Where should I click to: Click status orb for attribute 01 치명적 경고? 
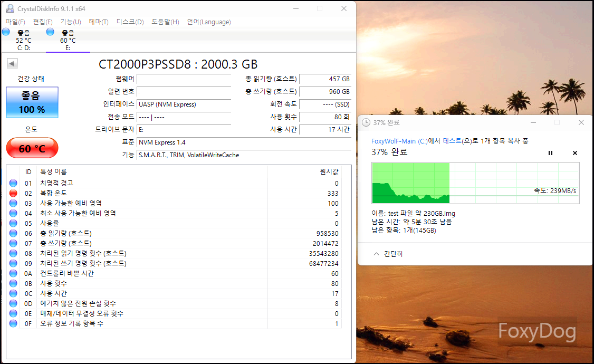point(13,184)
